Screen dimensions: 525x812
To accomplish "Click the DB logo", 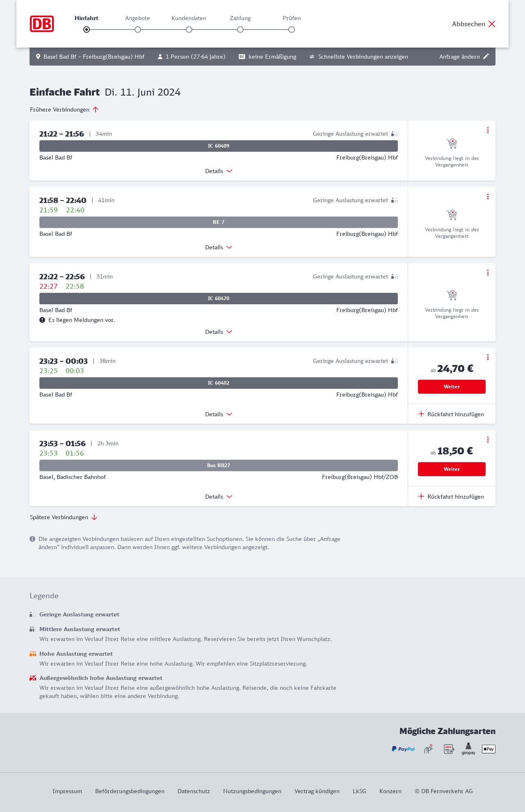I will (42, 24).
